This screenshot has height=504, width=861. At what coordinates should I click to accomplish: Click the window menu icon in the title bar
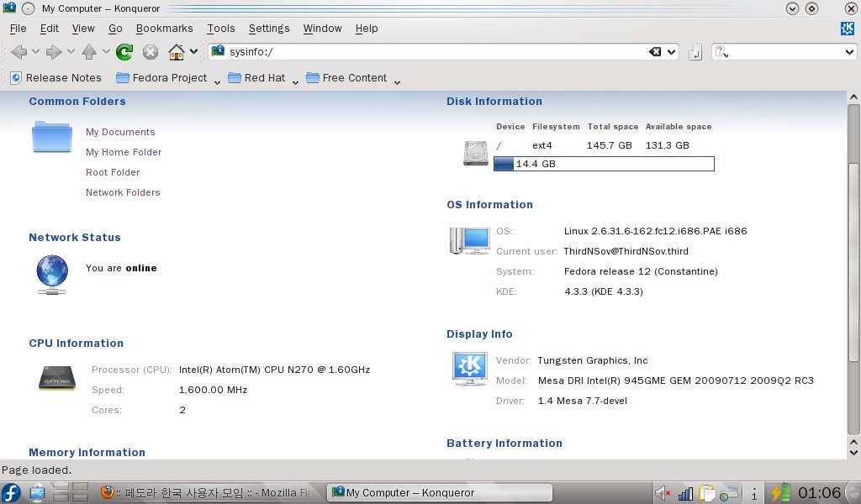pos(9,8)
